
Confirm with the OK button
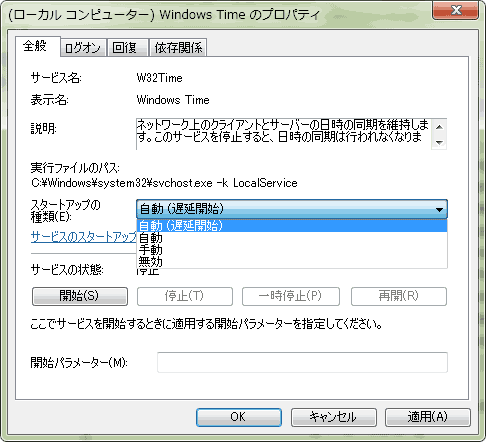point(239,417)
